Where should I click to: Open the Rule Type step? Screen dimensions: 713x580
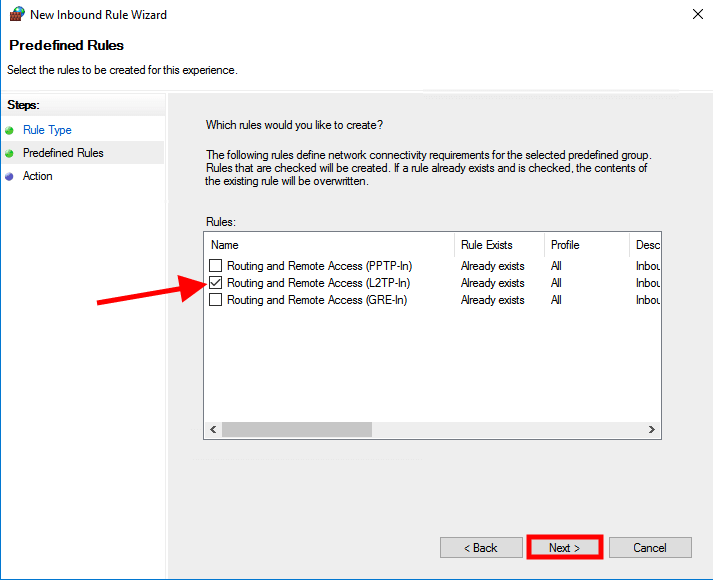tap(47, 130)
